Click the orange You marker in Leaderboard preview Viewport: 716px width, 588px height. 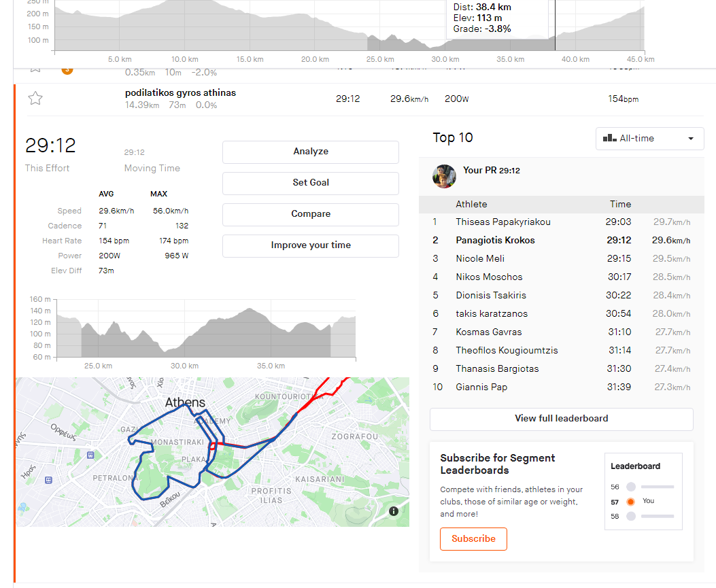[x=630, y=502]
